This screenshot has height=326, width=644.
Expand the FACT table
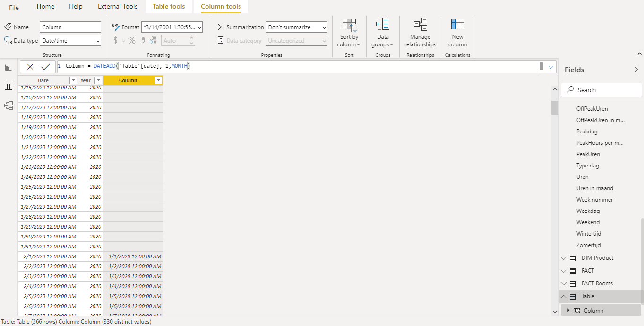[x=563, y=271]
